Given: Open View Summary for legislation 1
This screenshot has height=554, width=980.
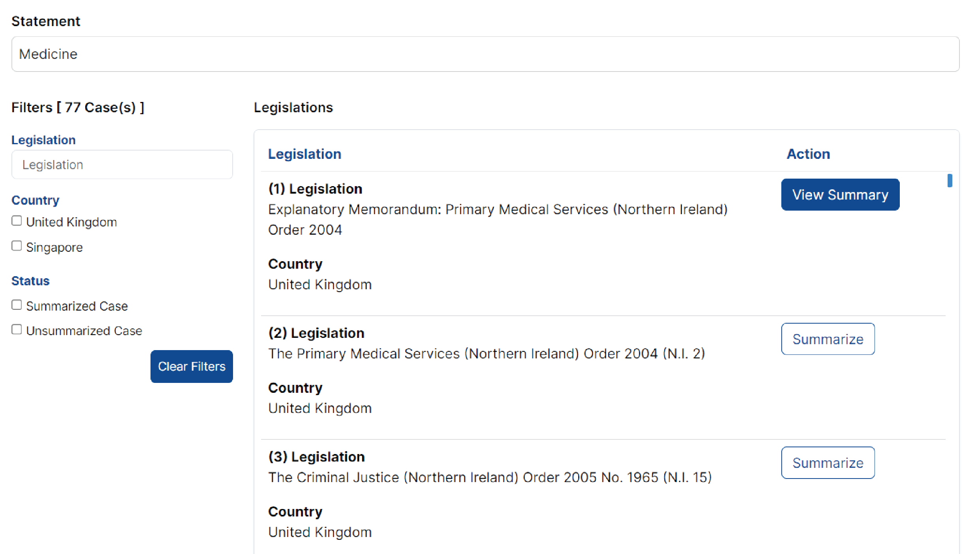Looking at the screenshot, I should tap(840, 194).
